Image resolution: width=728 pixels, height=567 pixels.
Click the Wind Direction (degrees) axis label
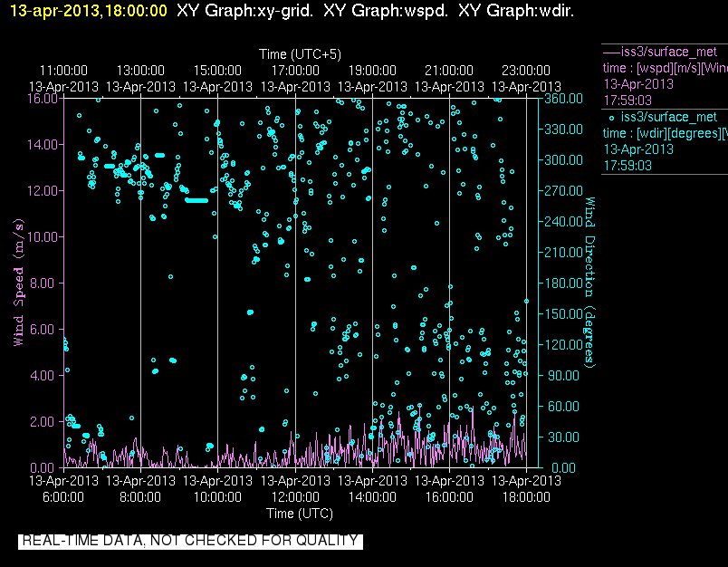point(589,283)
